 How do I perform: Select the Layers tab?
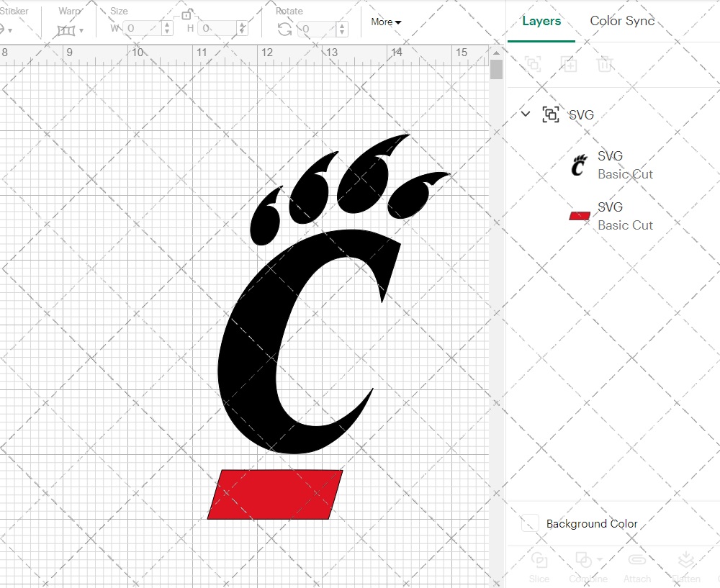(x=541, y=21)
